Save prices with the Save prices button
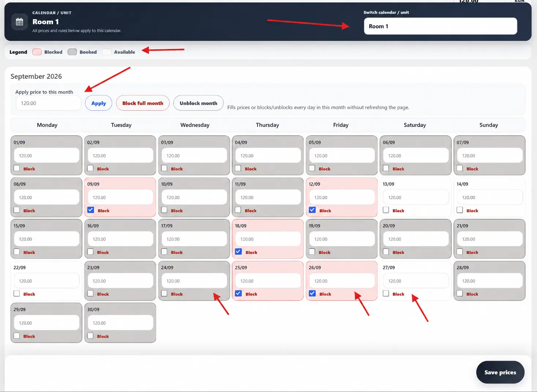Screen dimensions: 537x392 tap(500, 372)
